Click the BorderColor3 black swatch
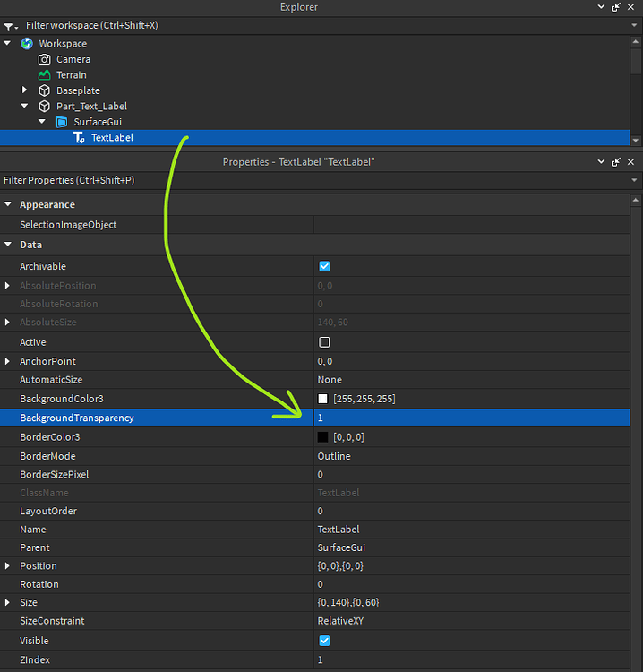 323,437
